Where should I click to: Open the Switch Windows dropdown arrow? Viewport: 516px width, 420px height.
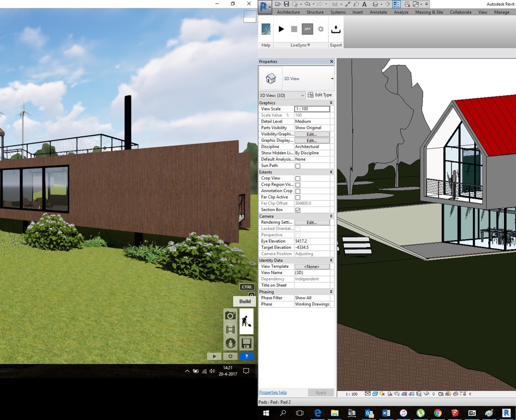pyautogui.click(x=421, y=4)
